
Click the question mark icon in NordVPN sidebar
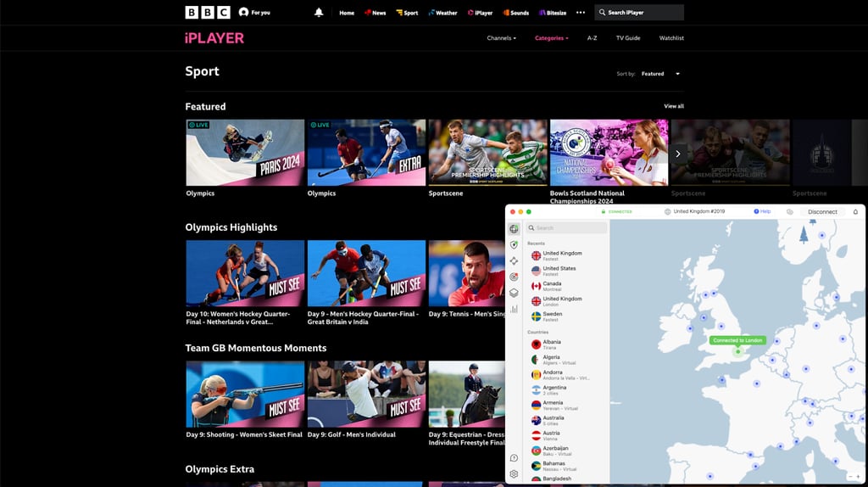515,458
